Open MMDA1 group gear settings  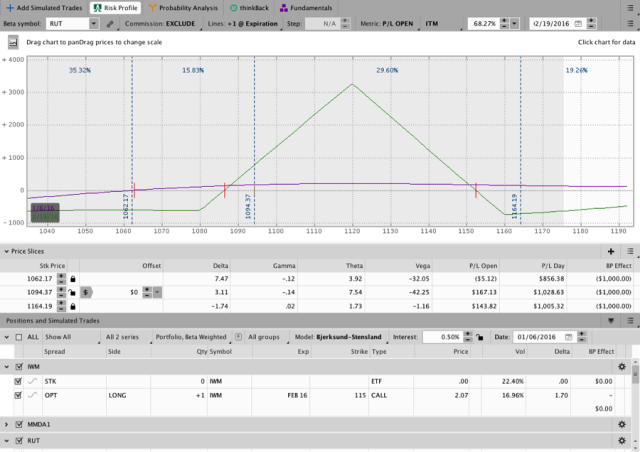click(x=622, y=425)
